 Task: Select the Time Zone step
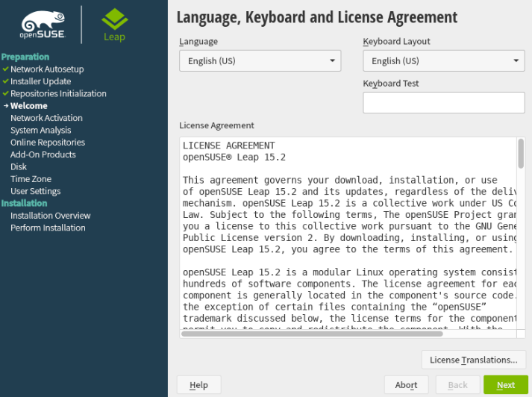[x=31, y=179]
